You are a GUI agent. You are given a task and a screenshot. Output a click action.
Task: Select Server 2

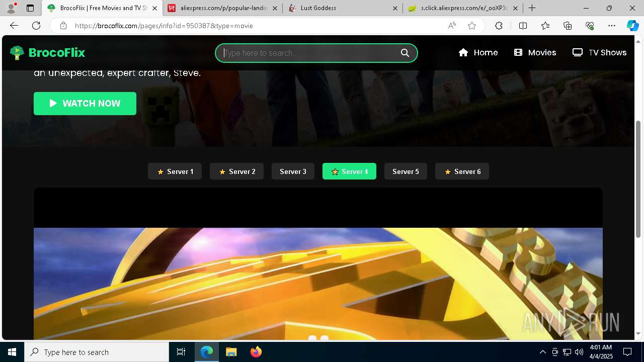pos(236,171)
